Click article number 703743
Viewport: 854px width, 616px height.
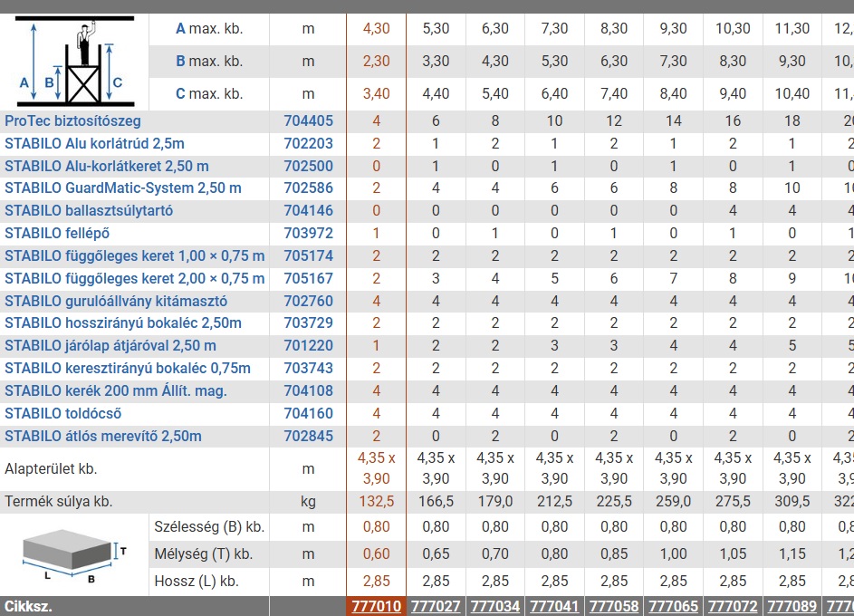(308, 368)
